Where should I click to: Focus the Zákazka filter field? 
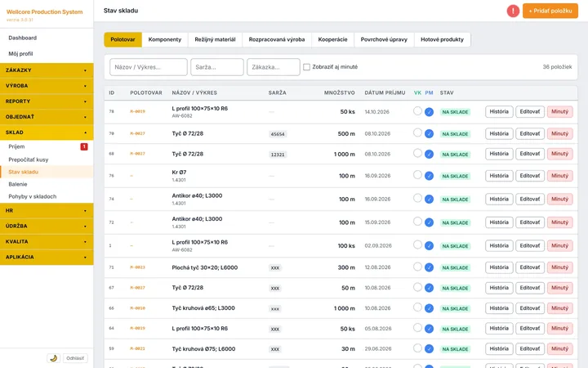274,67
